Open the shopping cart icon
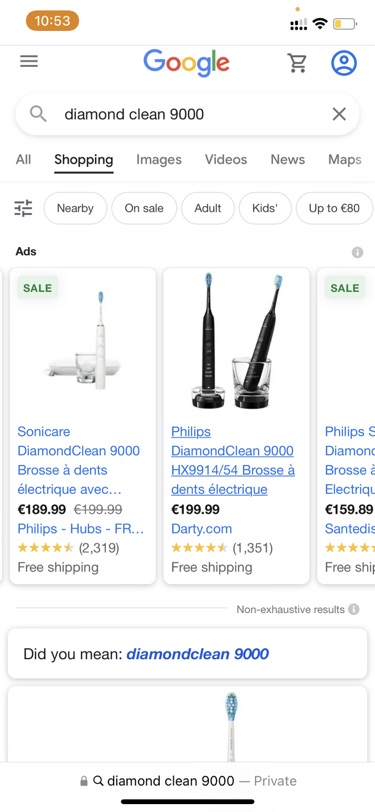The image size is (375, 812). (297, 63)
